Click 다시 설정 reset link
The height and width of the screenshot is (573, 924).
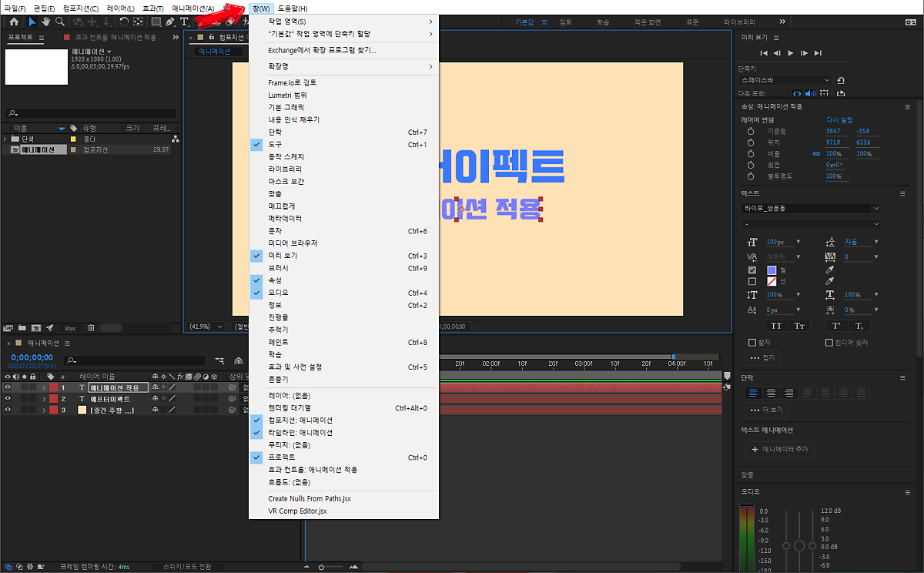839,120
